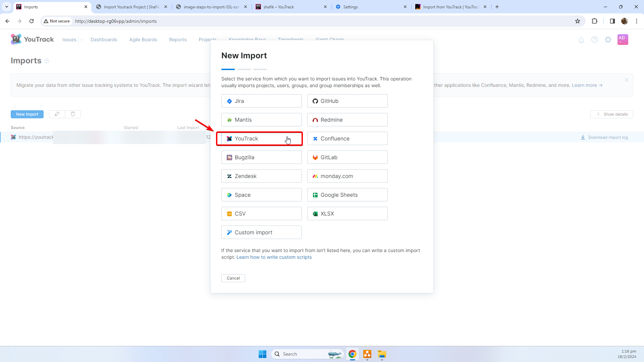Screen dimensions: 644x362
Task: Click the Download import log link
Action: [x=604, y=137]
